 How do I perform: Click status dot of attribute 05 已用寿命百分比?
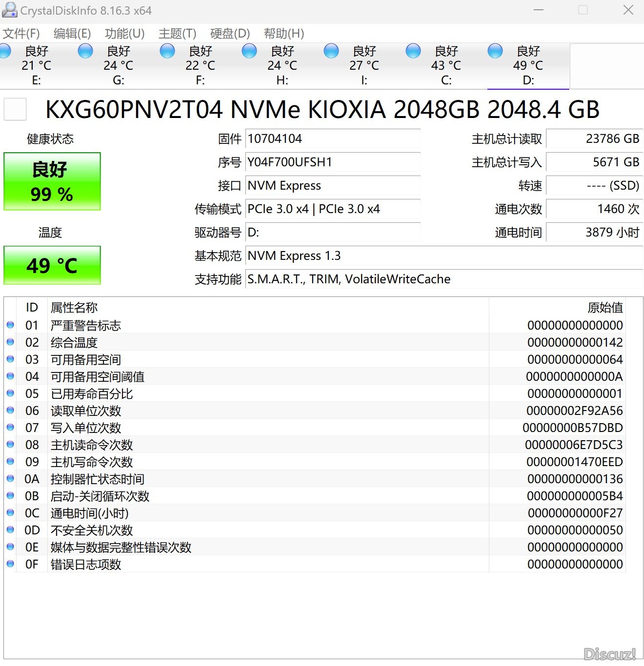[x=10, y=393]
